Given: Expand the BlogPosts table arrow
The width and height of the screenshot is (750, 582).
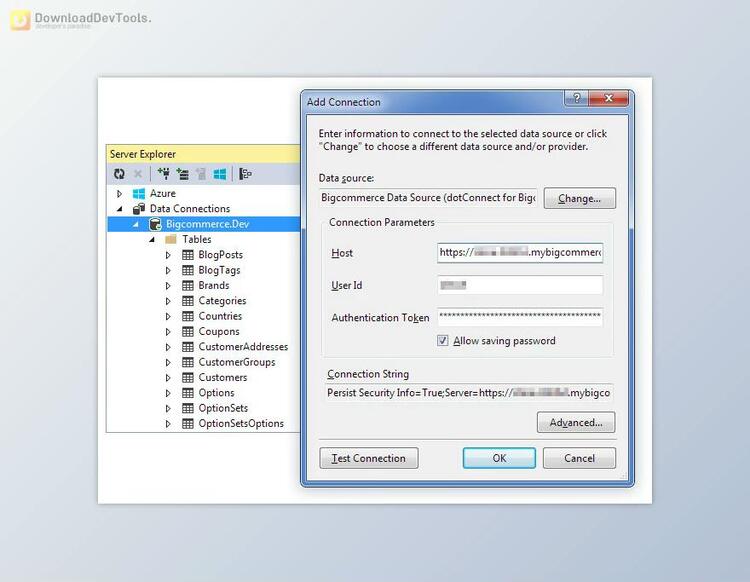Looking at the screenshot, I should 168,255.
